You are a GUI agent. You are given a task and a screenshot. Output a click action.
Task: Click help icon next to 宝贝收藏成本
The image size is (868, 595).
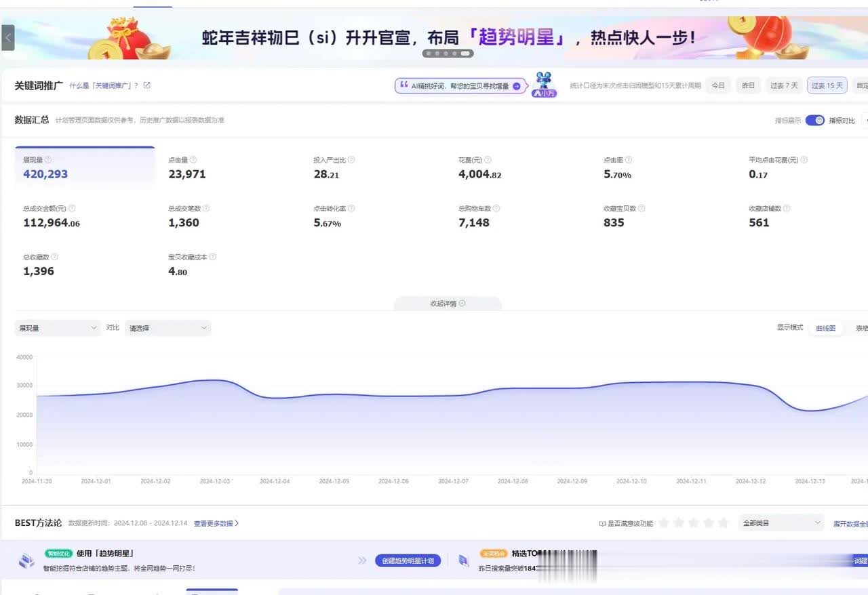tap(213, 257)
